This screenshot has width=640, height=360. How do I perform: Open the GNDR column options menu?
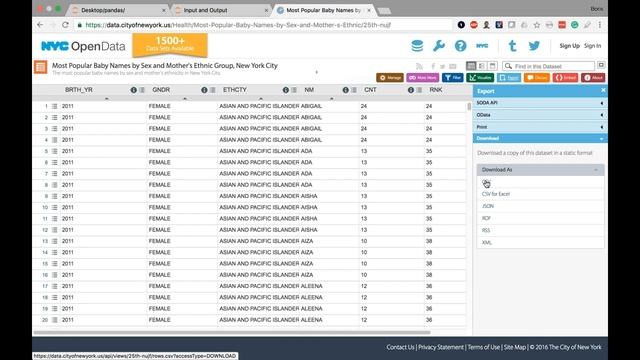click(x=212, y=90)
